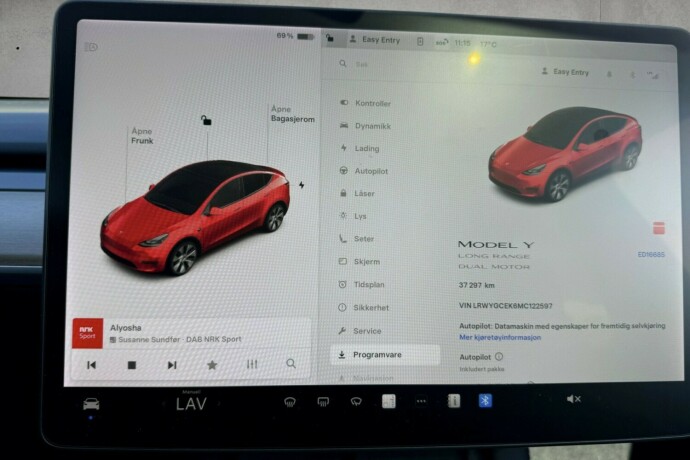
Task: Tap the unlock padlock above the car
Action: (206, 120)
